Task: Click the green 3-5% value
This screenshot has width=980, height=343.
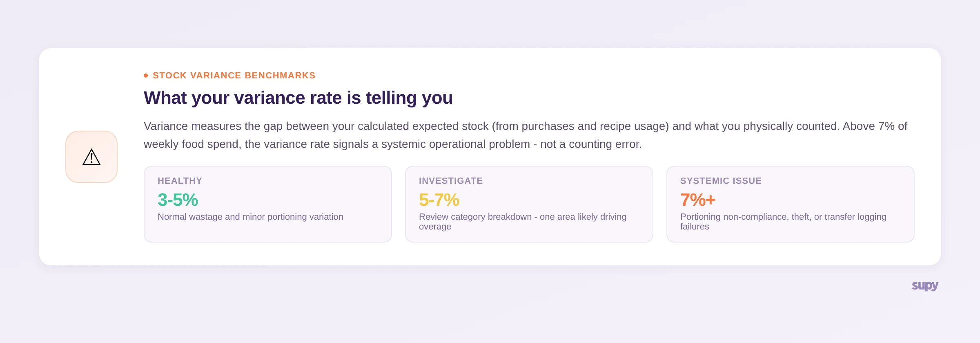Action: point(178,200)
